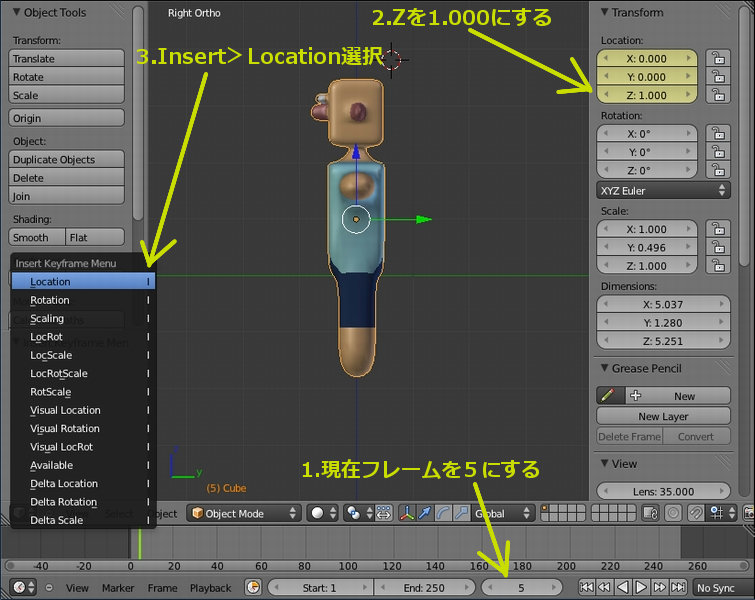Screen dimensions: 755x600
Task: Lock the Location X value
Action: [718, 58]
